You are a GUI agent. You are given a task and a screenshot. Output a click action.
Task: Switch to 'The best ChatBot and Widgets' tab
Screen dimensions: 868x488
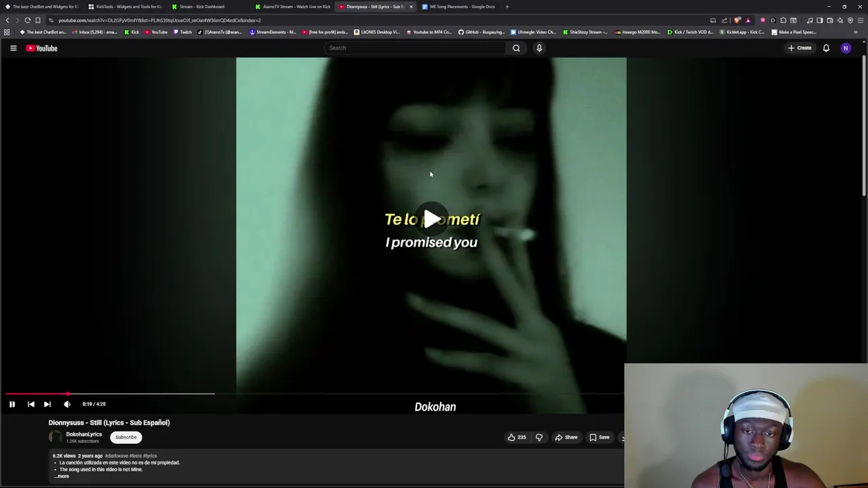pos(42,7)
